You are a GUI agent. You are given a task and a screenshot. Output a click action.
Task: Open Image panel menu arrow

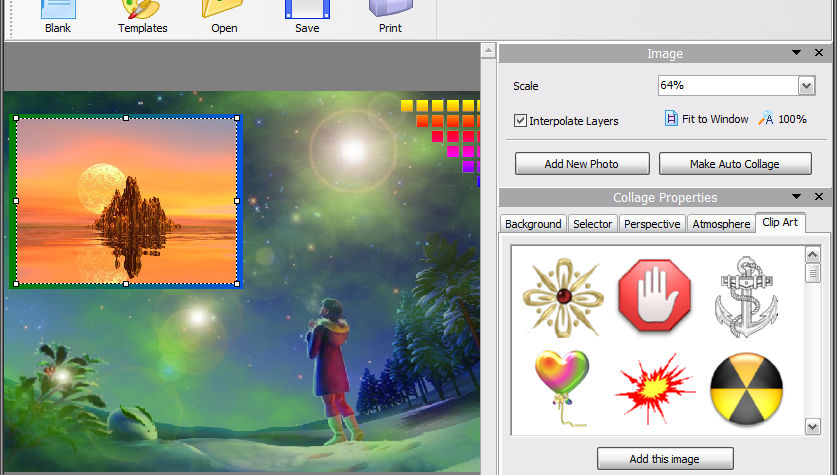tap(796, 52)
